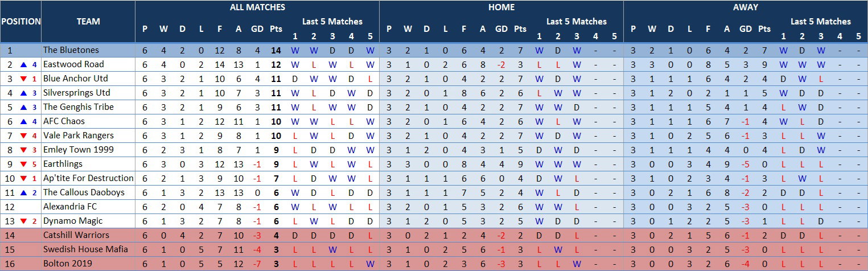Click the Swedish House Mafia row name

pyautogui.click(x=85, y=249)
